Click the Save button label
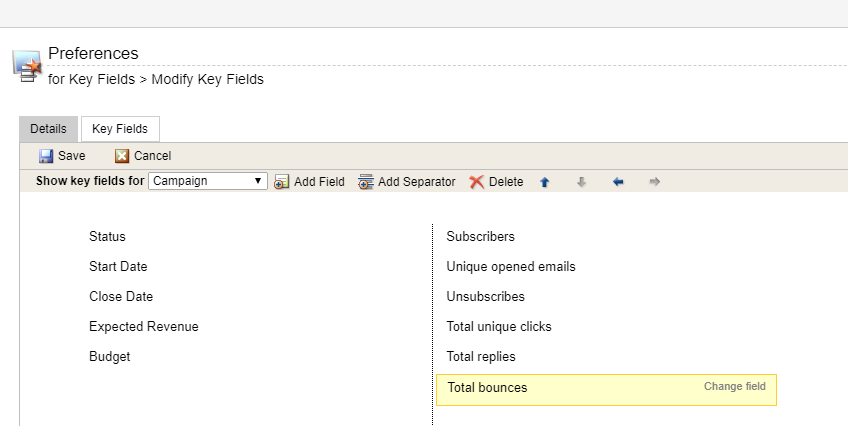This screenshot has width=848, height=426. 71,156
